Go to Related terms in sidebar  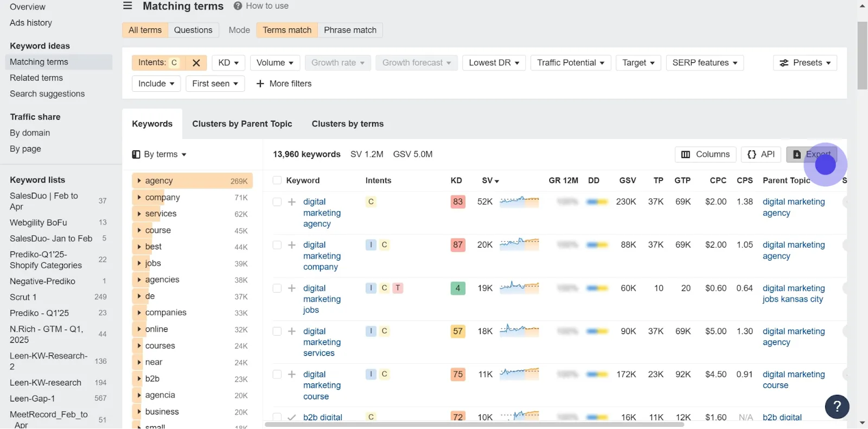coord(36,78)
